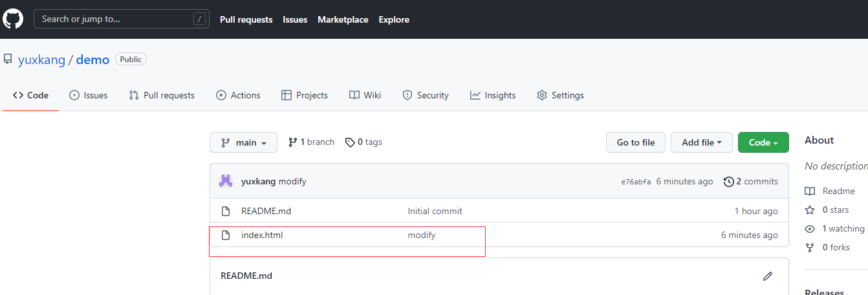The width and height of the screenshot is (868, 295).
Task: Switch to the repository Pull requests tab
Action: pyautogui.click(x=162, y=95)
